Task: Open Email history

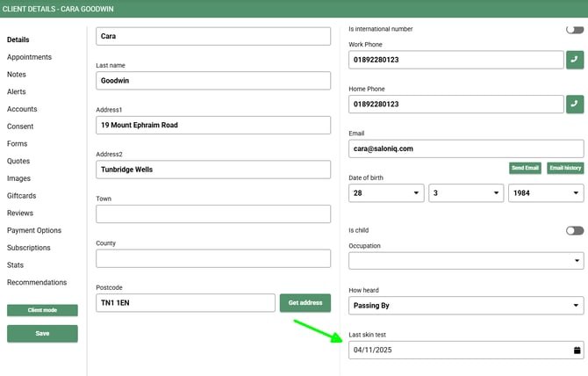Action: [x=565, y=168]
